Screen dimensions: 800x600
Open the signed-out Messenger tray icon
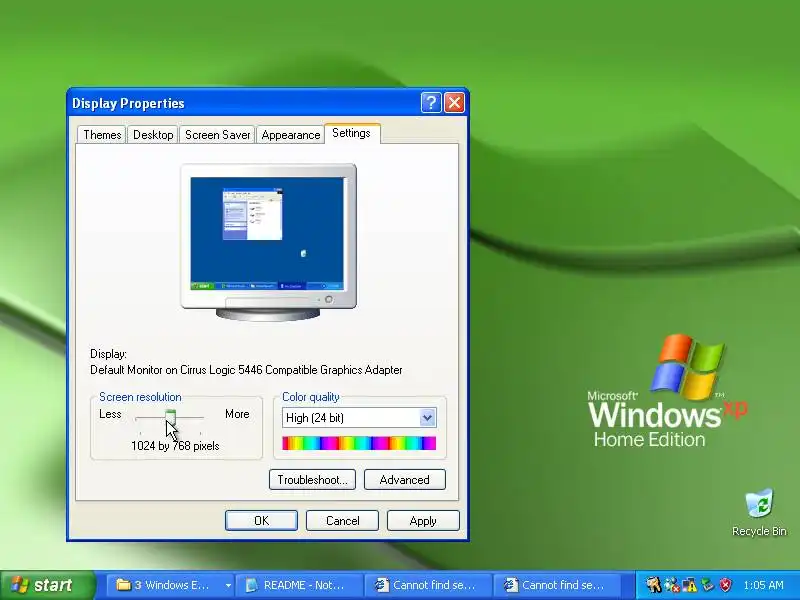pos(672,585)
